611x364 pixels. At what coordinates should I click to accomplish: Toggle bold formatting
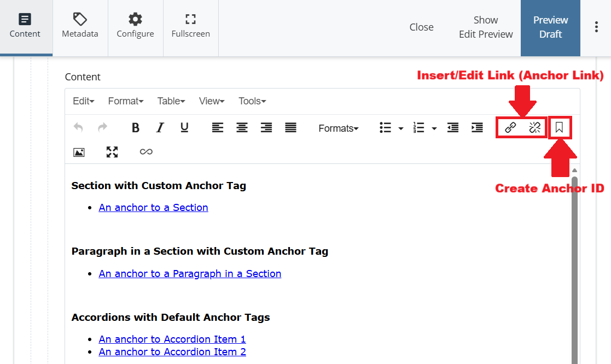click(136, 128)
